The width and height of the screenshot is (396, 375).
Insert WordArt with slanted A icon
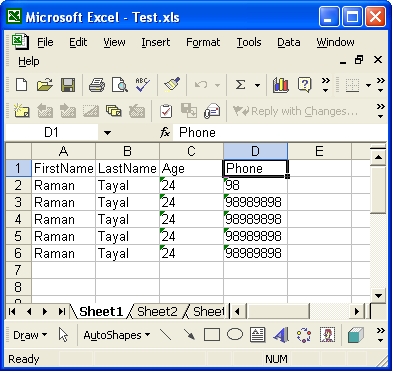coord(281,335)
